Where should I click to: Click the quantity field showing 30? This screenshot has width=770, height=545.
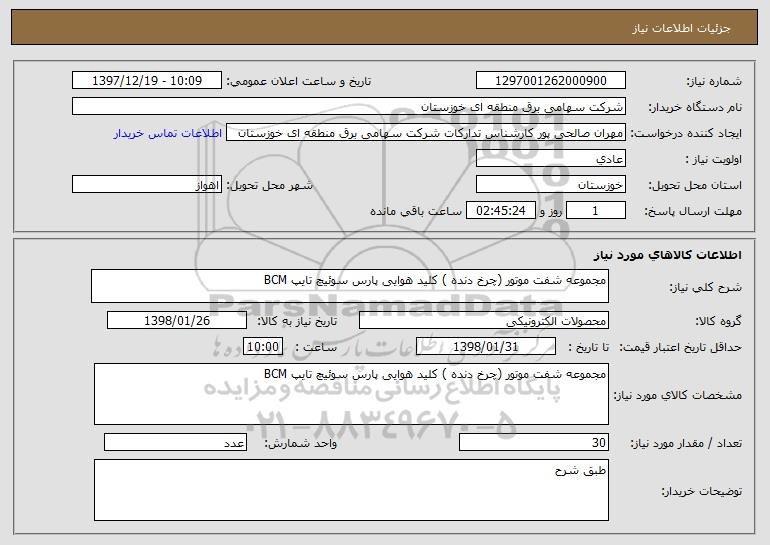click(x=533, y=443)
